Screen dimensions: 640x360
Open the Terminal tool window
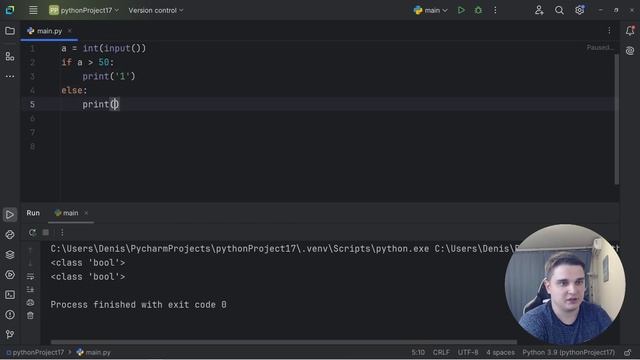pos(10,295)
